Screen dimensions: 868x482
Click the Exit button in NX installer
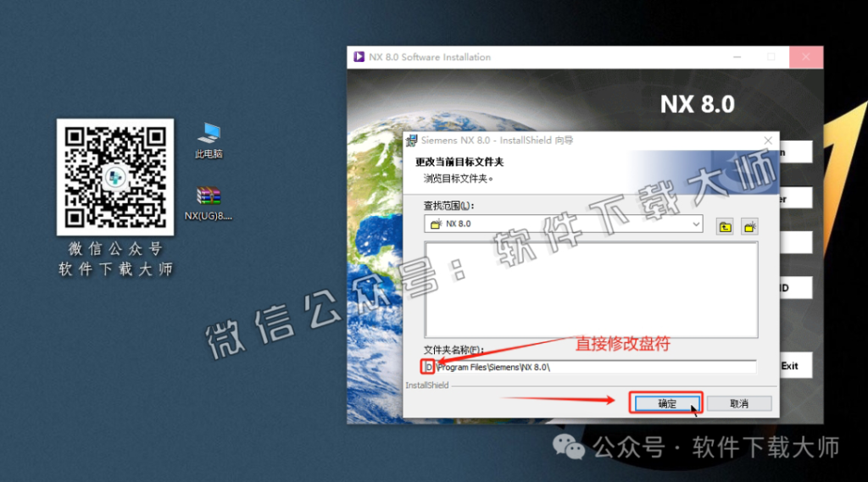795,366
